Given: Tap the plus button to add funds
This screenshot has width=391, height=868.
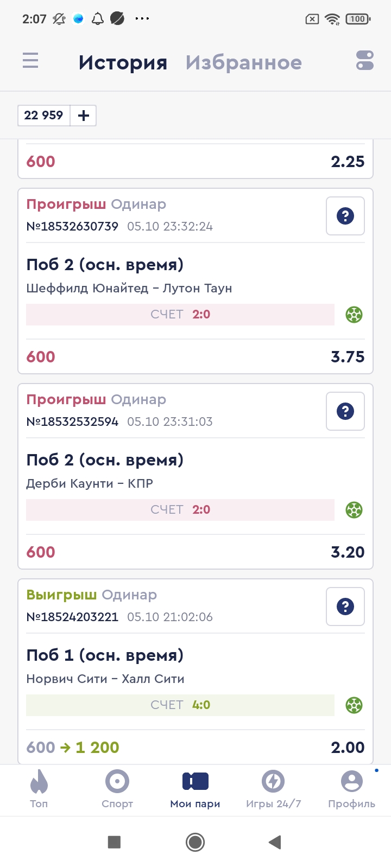Looking at the screenshot, I should [83, 116].
